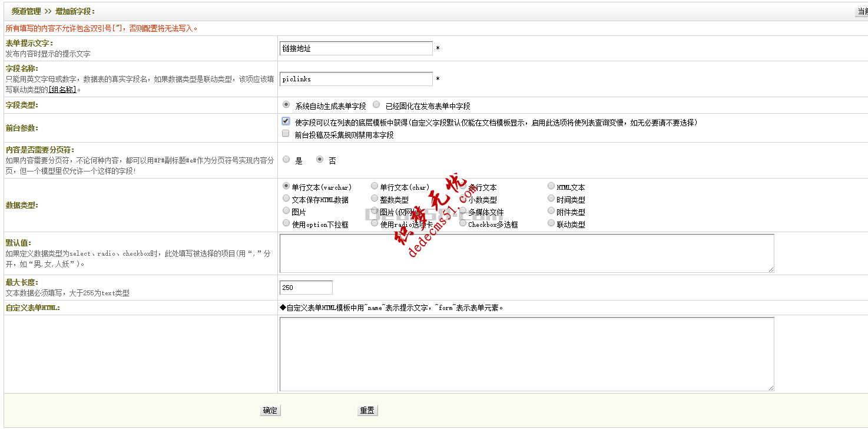The height and width of the screenshot is (429, 868).
Task: Choose 联动类型 as the data type
Action: [x=551, y=223]
